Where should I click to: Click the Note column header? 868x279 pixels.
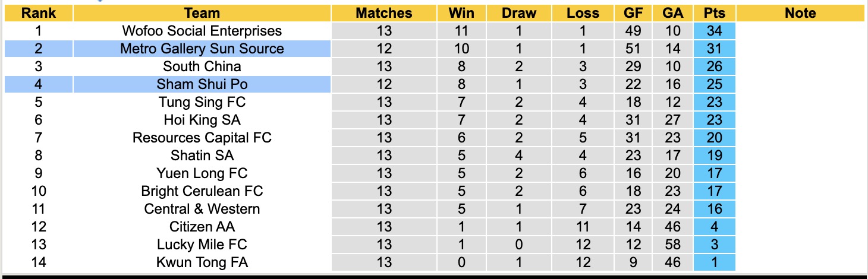[x=800, y=13]
